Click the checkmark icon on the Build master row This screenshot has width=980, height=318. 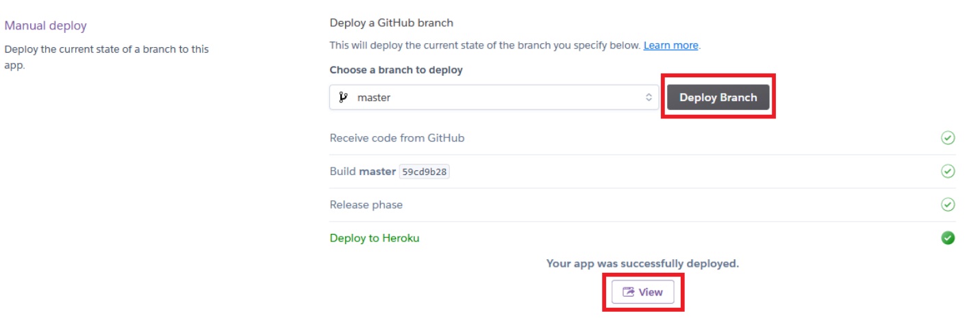click(948, 171)
